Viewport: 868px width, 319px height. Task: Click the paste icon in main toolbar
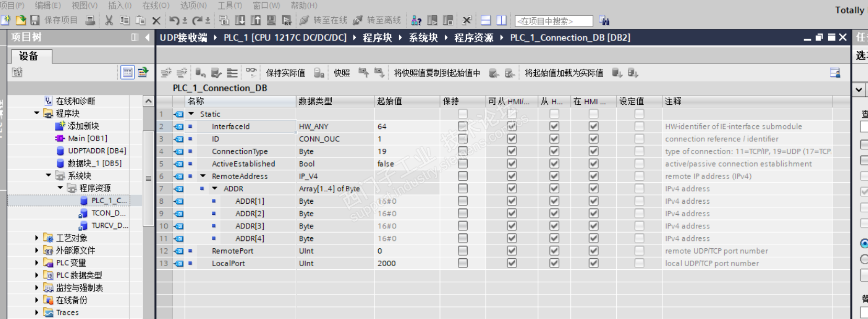140,20
